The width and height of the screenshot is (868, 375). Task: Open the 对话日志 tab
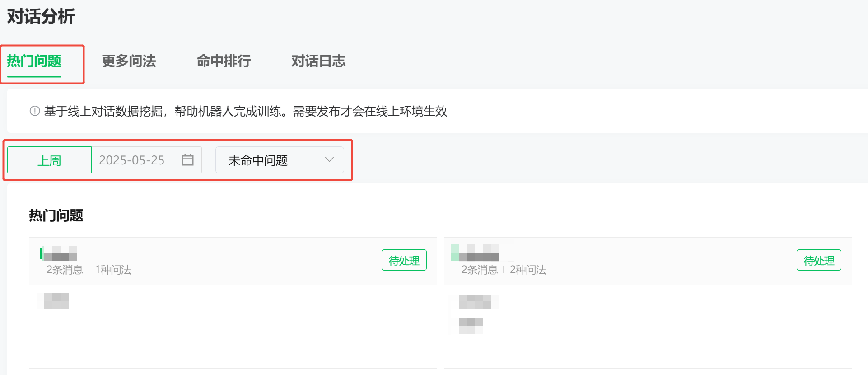coord(318,61)
